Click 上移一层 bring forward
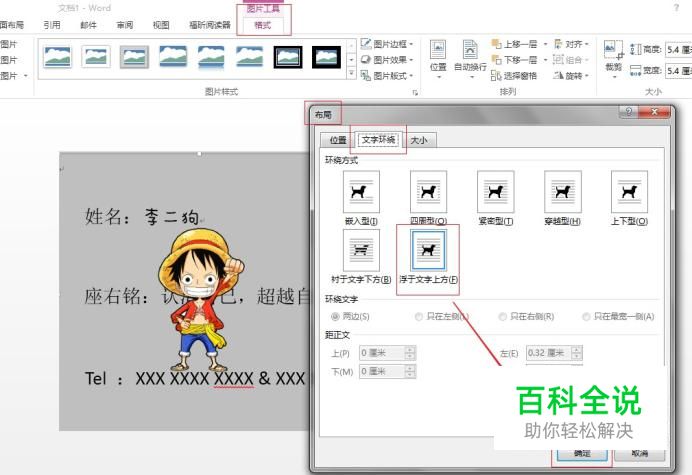Viewport: 692px width, 475px height. tap(515, 44)
